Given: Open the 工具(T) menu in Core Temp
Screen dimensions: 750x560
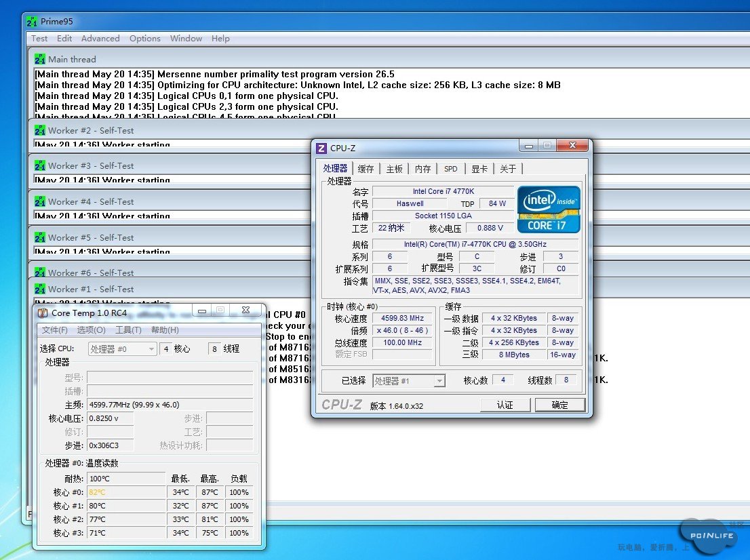Looking at the screenshot, I should [x=129, y=330].
